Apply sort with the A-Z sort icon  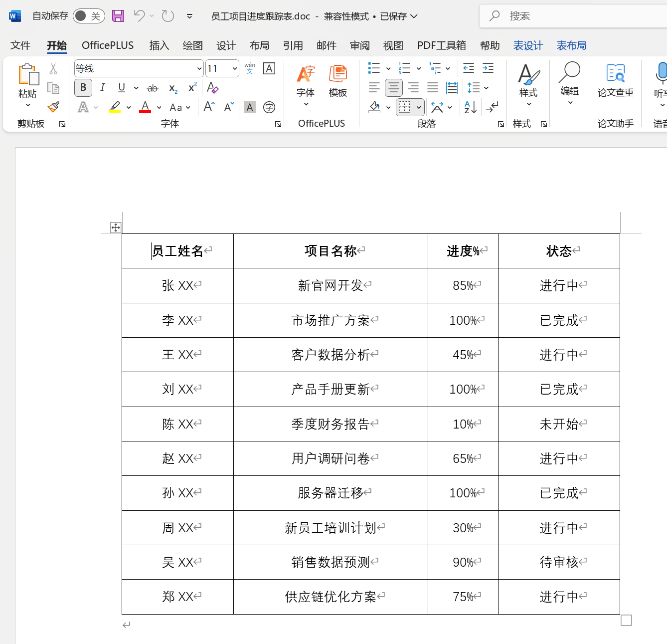(468, 107)
